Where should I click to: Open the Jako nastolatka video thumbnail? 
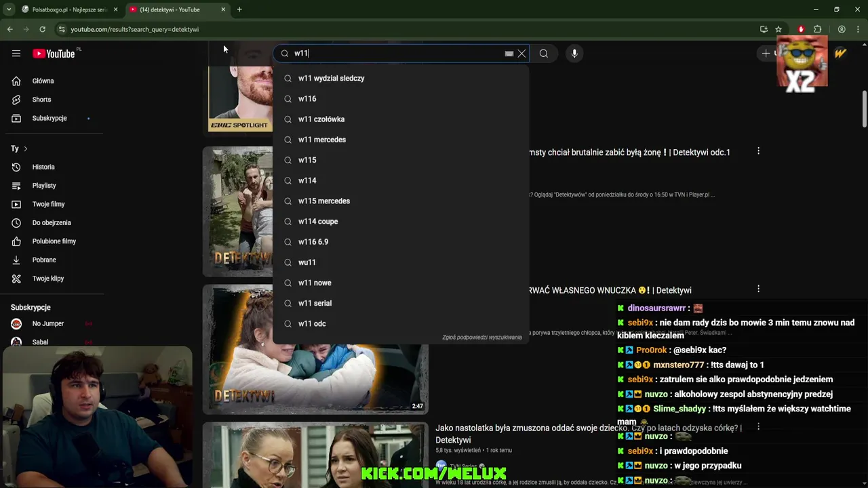click(x=315, y=455)
